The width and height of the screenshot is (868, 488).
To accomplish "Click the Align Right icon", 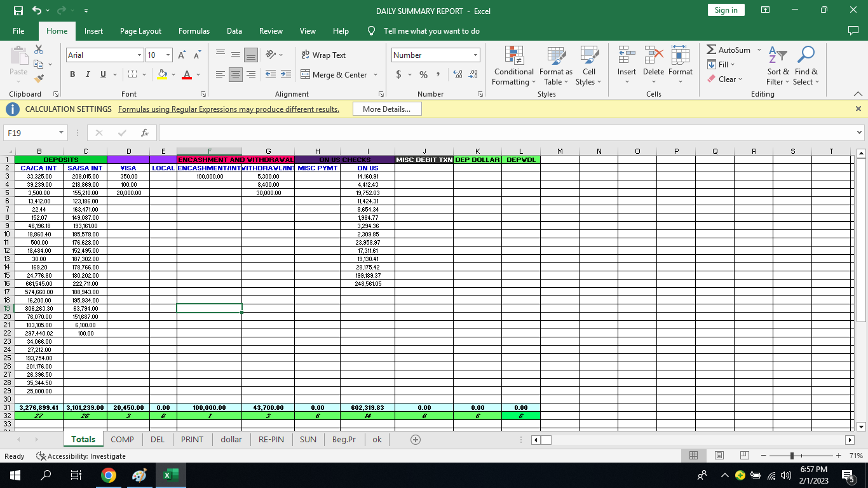I will tap(251, 74).
